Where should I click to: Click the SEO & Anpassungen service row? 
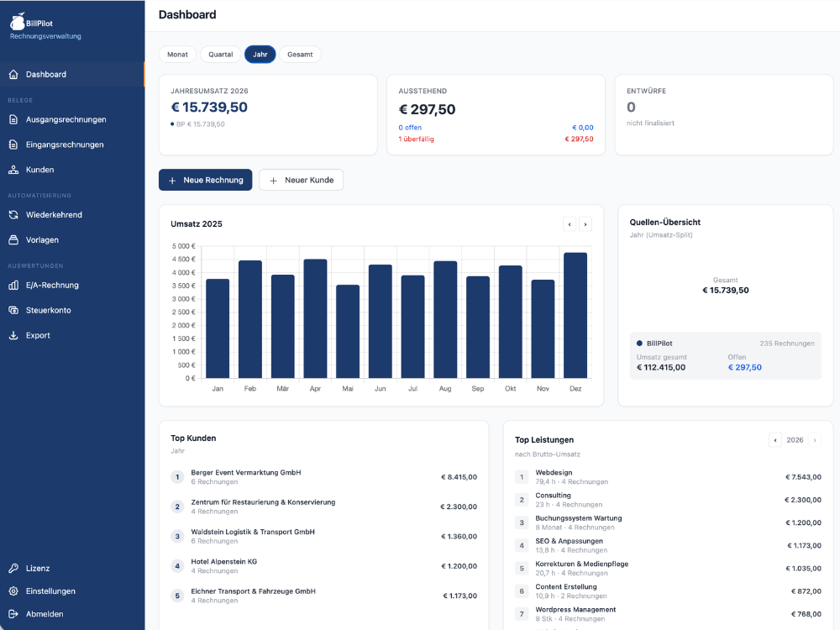668,545
